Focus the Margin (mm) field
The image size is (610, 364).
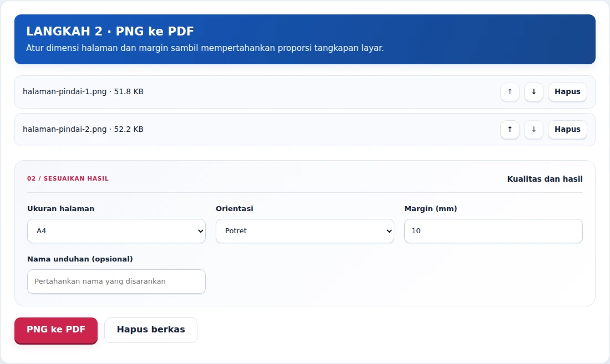494,231
